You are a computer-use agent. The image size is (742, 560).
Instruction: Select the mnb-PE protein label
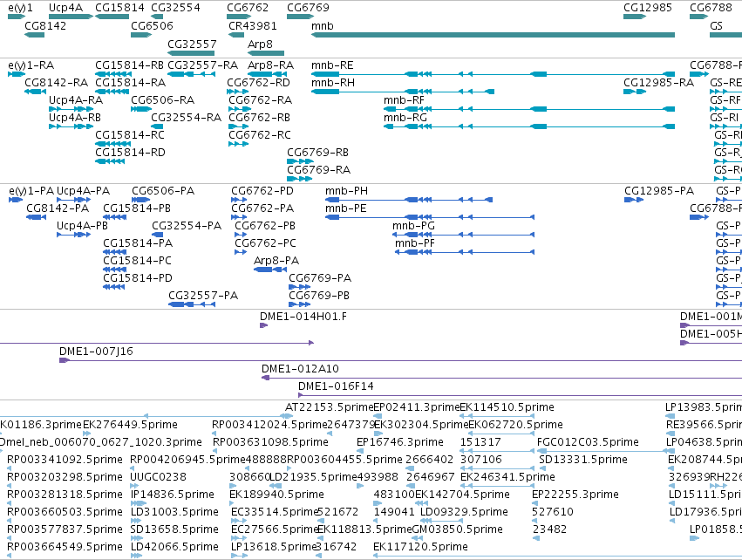pyautogui.click(x=345, y=208)
